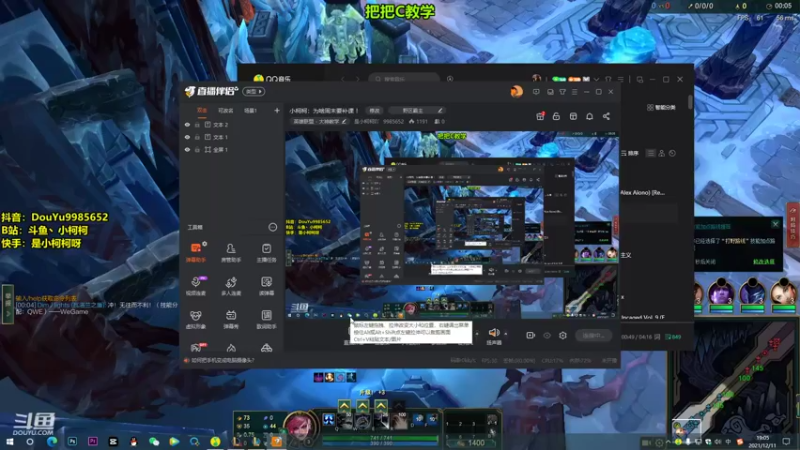Toggle lock on the 文本 2 layer

click(197, 124)
